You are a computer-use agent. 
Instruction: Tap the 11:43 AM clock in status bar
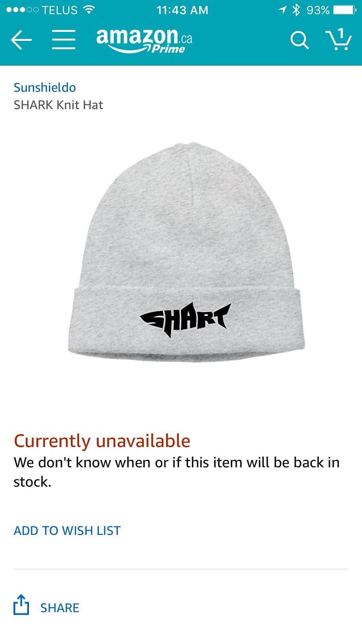coord(182,10)
